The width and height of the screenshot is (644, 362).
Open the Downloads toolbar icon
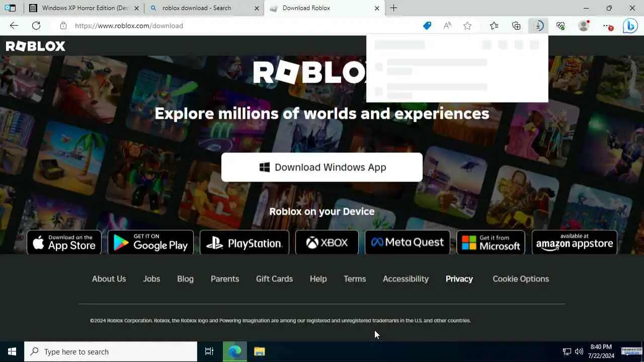click(538, 26)
